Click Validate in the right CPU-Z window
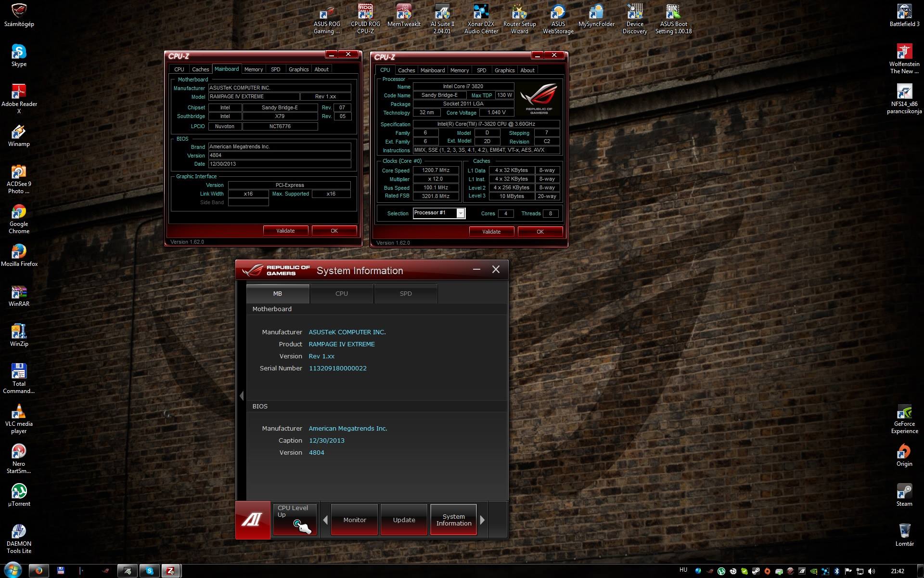The image size is (924, 578). pos(491,232)
